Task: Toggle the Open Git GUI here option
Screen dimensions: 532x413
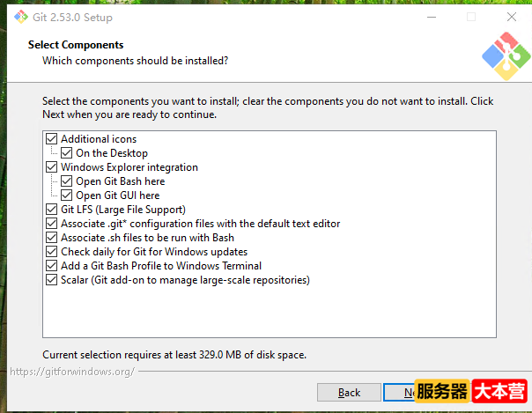Action: point(66,195)
